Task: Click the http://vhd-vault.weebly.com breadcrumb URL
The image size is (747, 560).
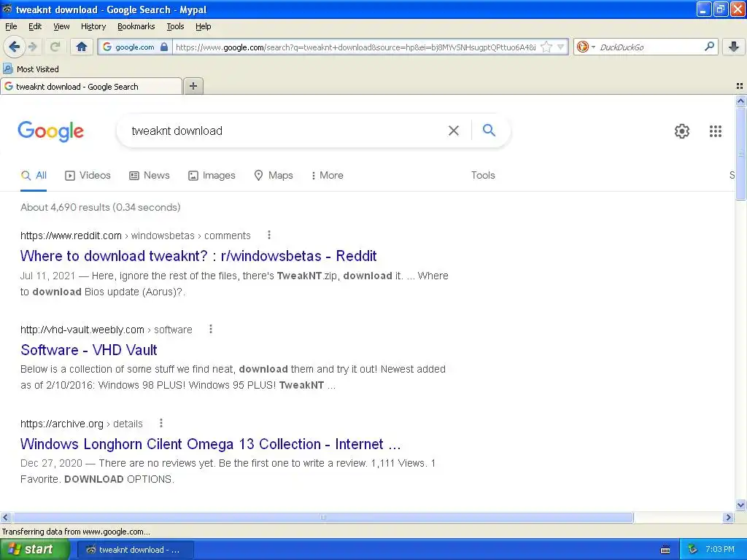Action: pos(82,330)
